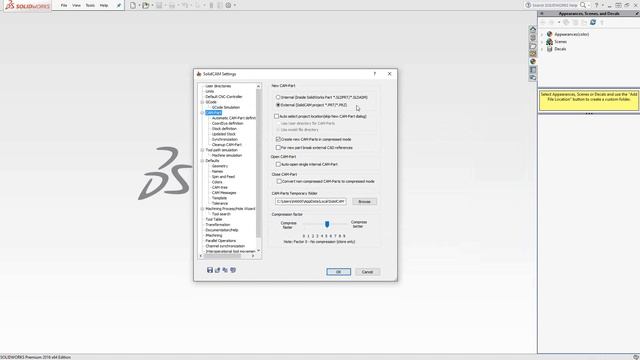
Task: Expand Scenes tree node
Action: 542,42
